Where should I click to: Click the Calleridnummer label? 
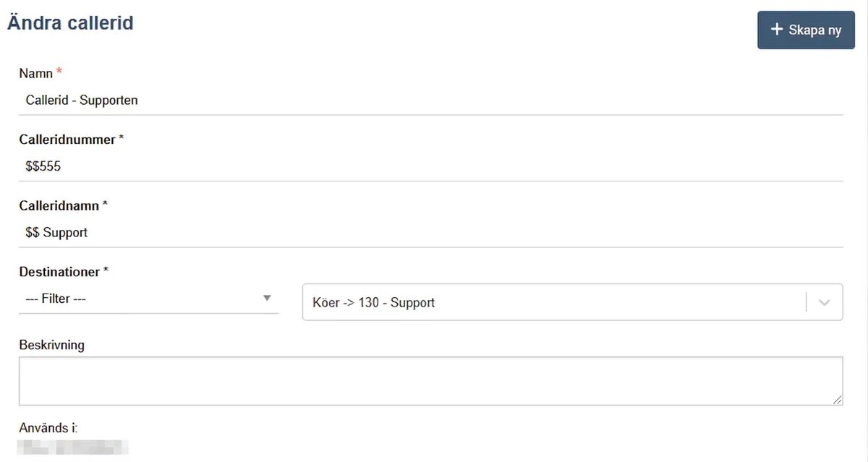click(67, 140)
